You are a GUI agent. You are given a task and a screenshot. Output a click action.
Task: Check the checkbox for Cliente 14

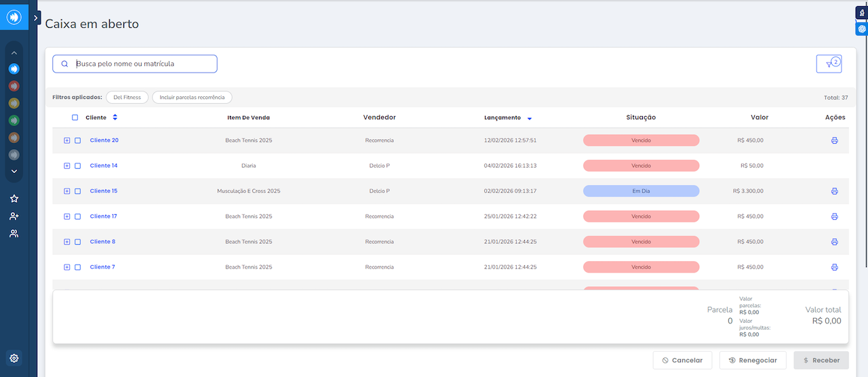click(77, 166)
